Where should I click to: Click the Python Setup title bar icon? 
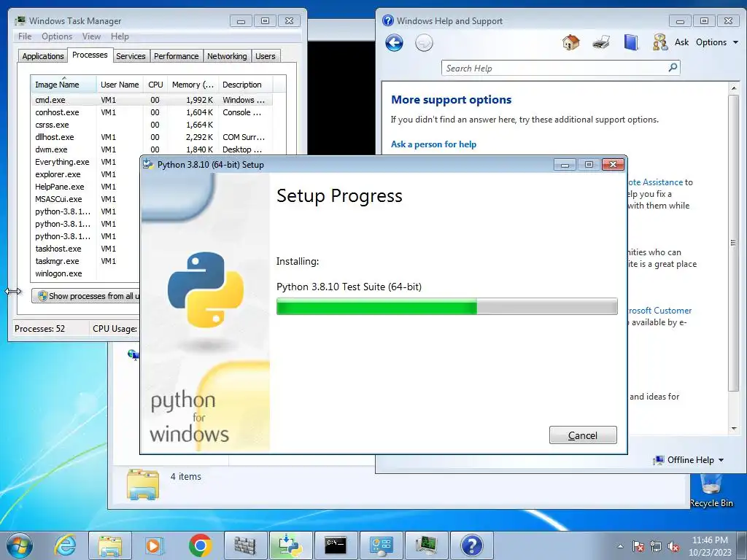[x=148, y=164]
